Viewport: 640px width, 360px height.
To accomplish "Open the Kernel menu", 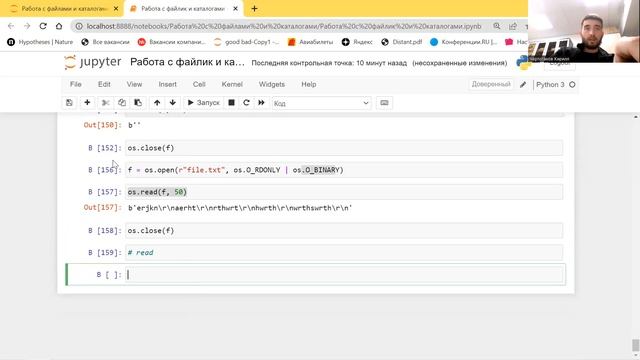I will pos(232,84).
